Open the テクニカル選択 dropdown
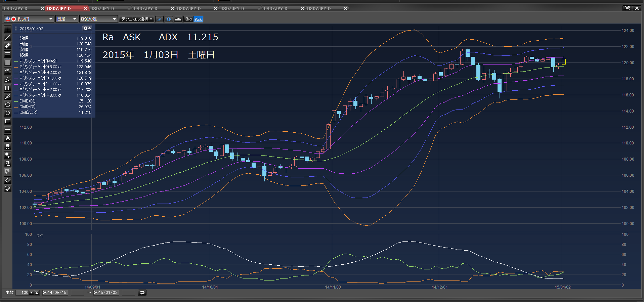This screenshot has height=302, width=644. [x=137, y=19]
